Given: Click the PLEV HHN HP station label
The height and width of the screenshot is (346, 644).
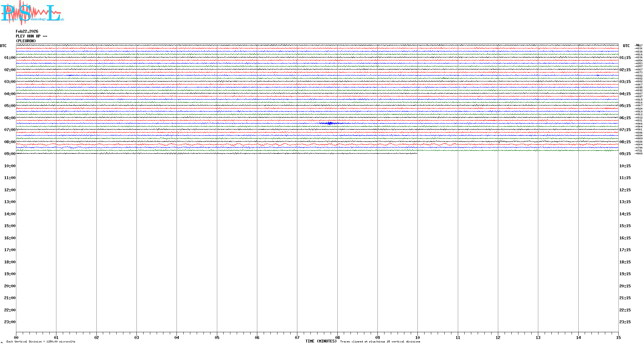Looking at the screenshot, I should pos(31,36).
